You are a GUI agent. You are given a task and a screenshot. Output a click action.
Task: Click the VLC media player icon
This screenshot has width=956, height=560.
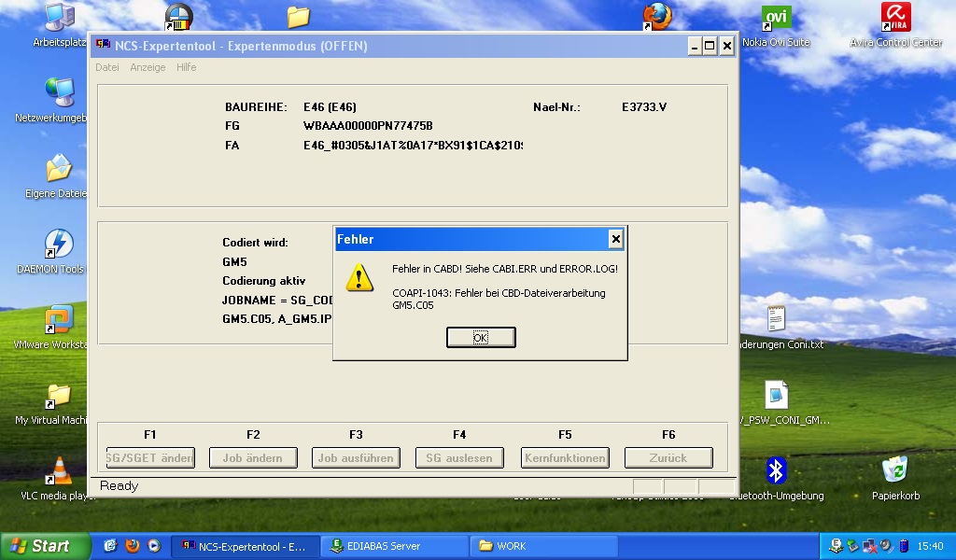pyautogui.click(x=58, y=471)
